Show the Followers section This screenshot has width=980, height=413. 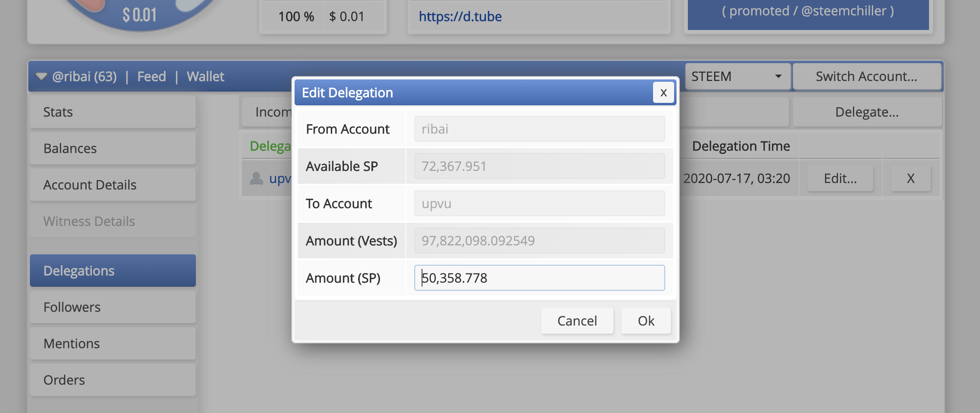coord(112,307)
